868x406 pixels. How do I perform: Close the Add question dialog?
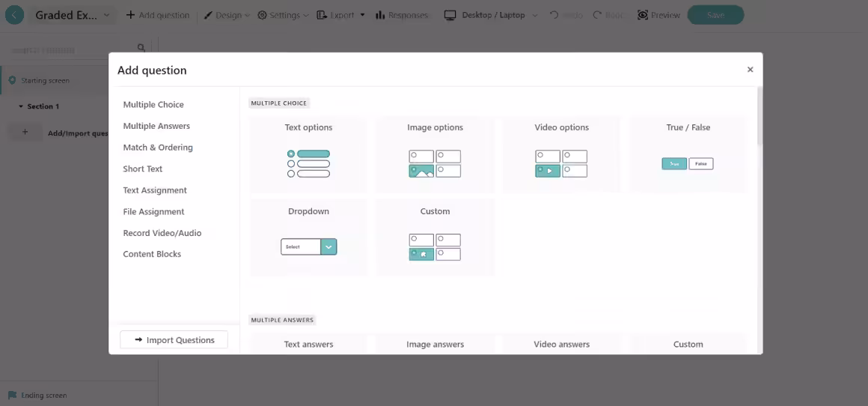750,69
